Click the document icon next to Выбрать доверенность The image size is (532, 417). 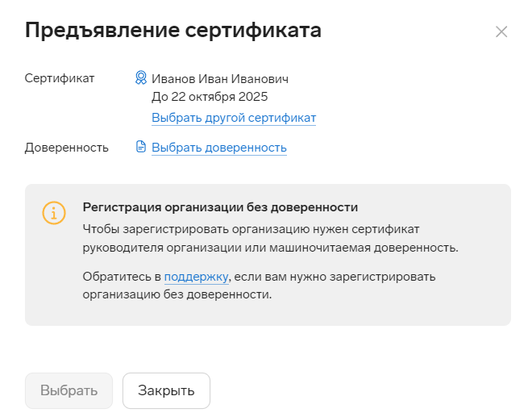pyautogui.click(x=141, y=147)
